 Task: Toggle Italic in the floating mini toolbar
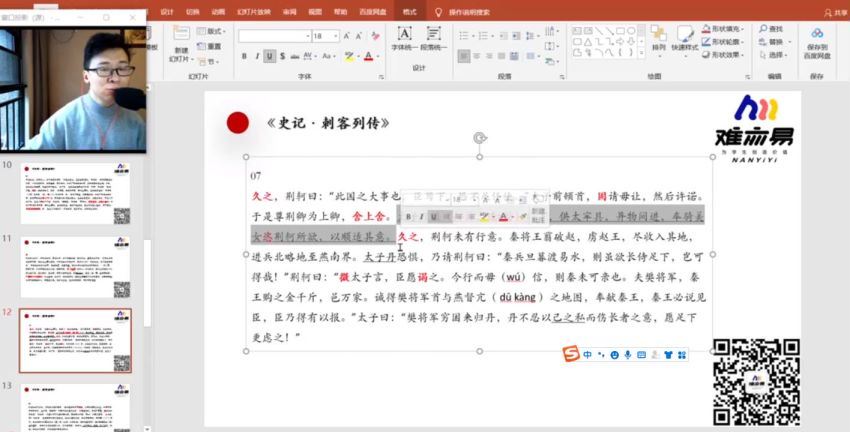421,217
